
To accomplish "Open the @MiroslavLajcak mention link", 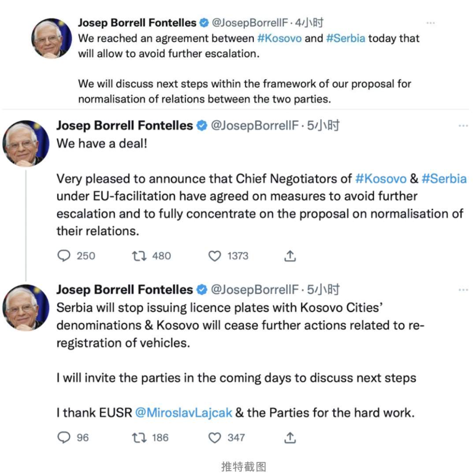I will point(183,413).
